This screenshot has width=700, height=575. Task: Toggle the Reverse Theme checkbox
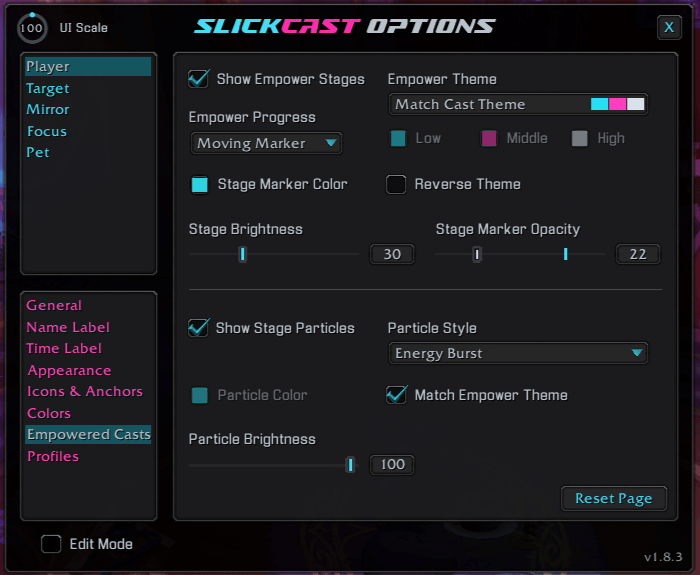(396, 184)
